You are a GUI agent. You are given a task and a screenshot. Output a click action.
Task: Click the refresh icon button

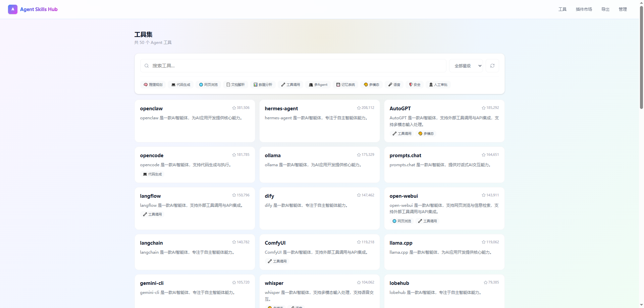(492, 66)
